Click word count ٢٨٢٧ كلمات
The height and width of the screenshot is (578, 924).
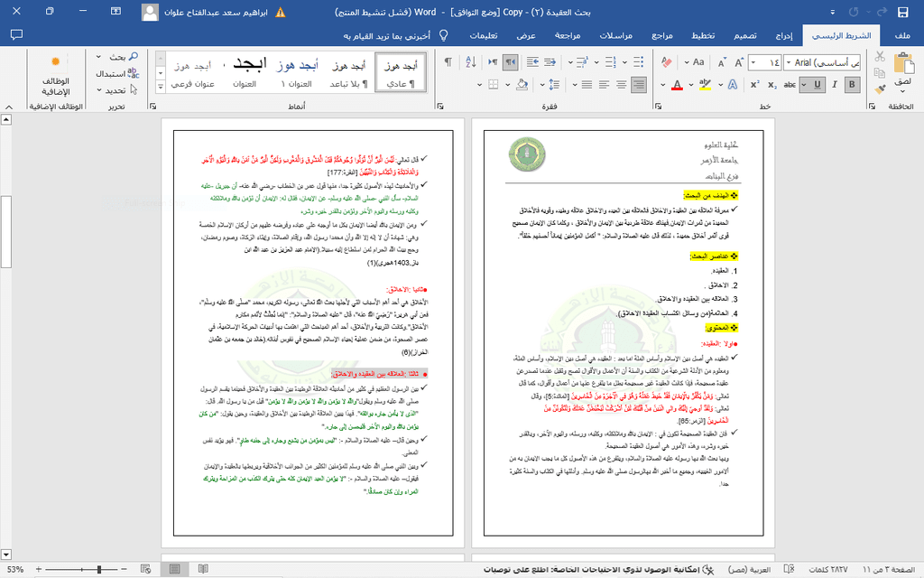pos(828,569)
